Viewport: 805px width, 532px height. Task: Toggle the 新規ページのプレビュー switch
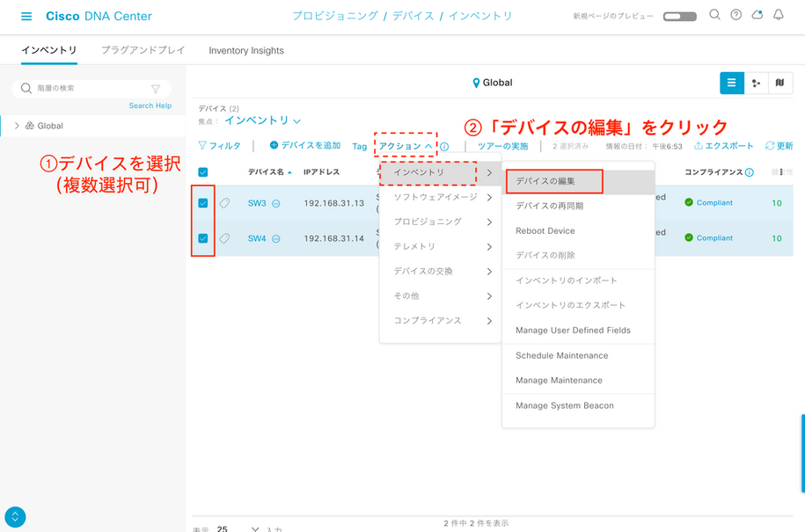680,17
